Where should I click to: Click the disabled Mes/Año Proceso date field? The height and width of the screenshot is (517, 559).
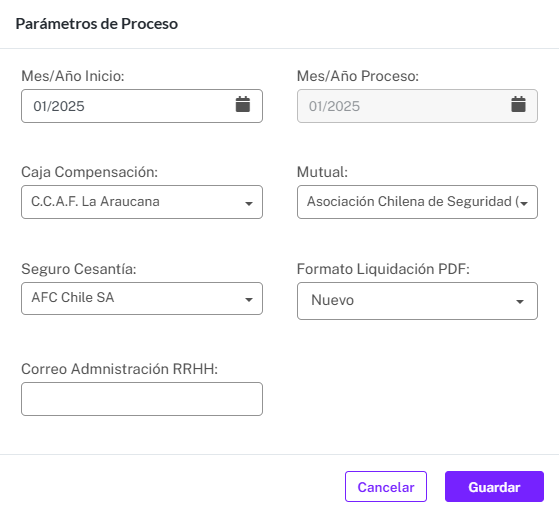click(417, 106)
